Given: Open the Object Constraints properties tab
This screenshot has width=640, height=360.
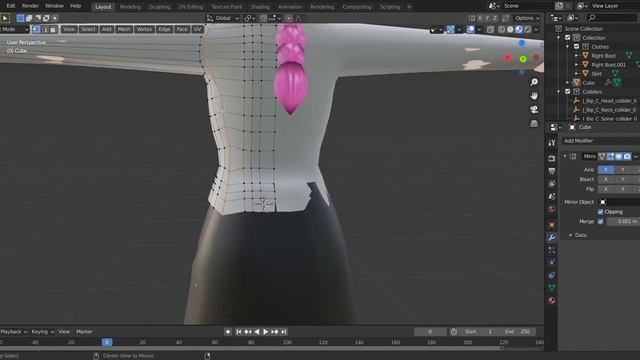Looking at the screenshot, I should 552,275.
